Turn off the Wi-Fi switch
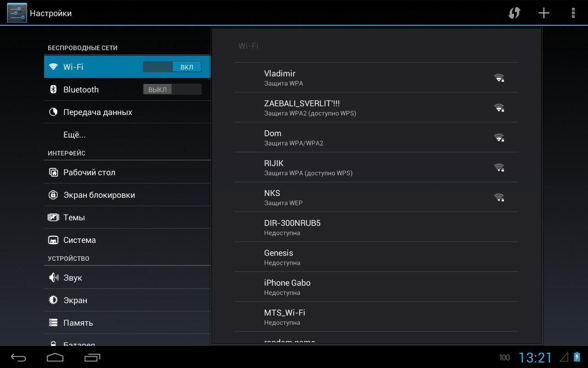This screenshot has width=588, height=368. click(x=172, y=67)
